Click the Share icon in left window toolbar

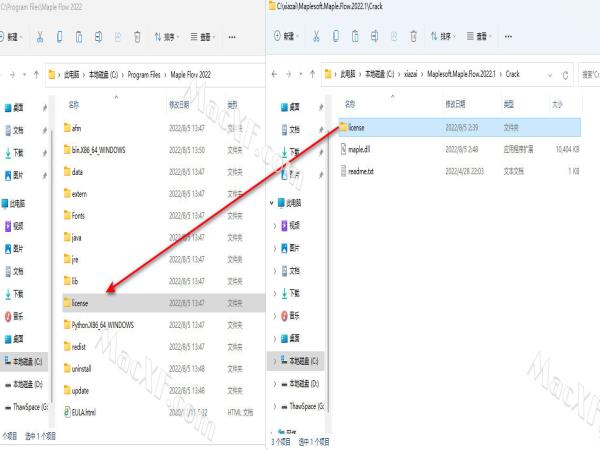click(x=118, y=37)
